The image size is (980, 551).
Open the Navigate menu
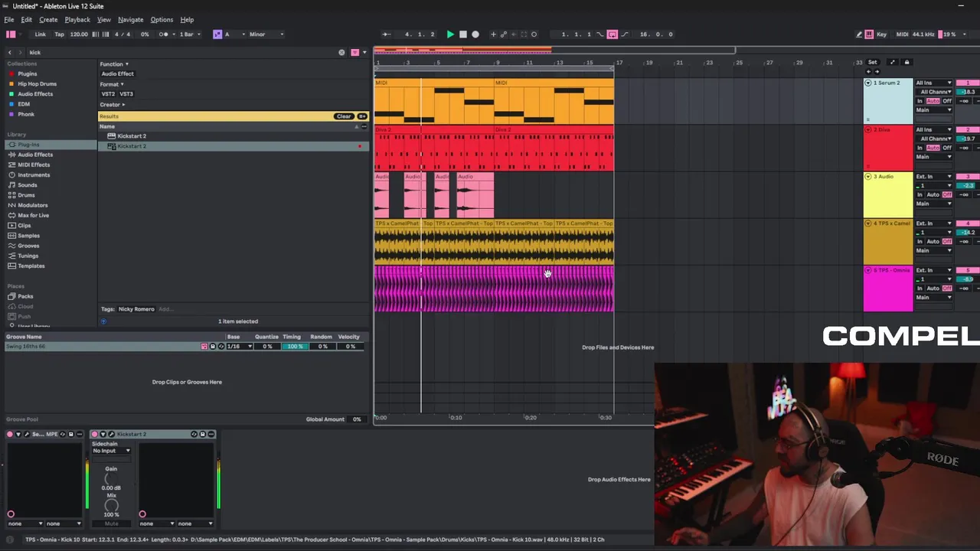[130, 20]
